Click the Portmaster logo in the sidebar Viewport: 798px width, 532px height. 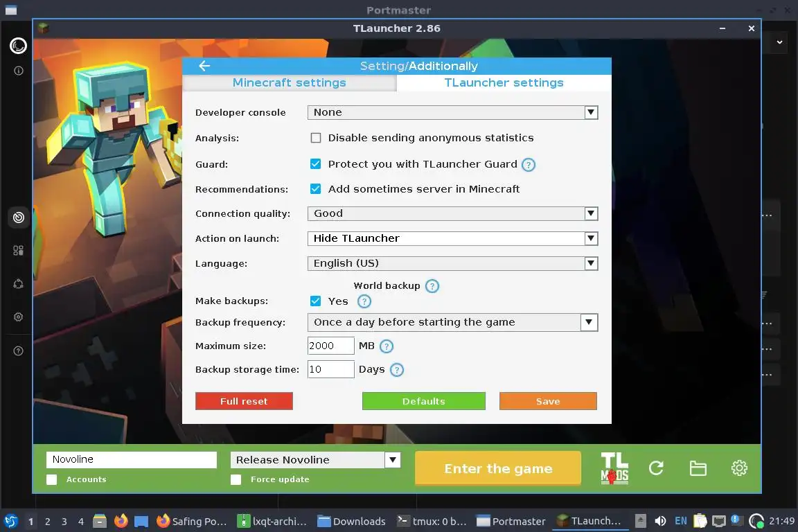coord(18,46)
